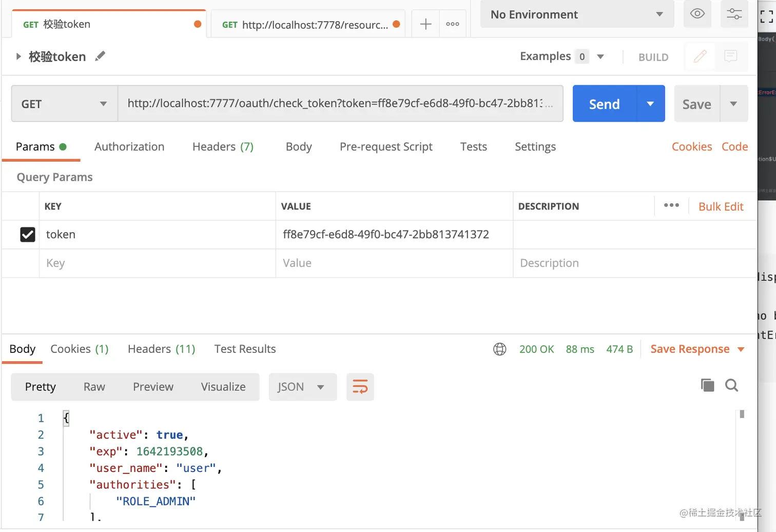The width and height of the screenshot is (776, 532).
Task: Open the tab options ellipsis menu
Action: click(452, 24)
